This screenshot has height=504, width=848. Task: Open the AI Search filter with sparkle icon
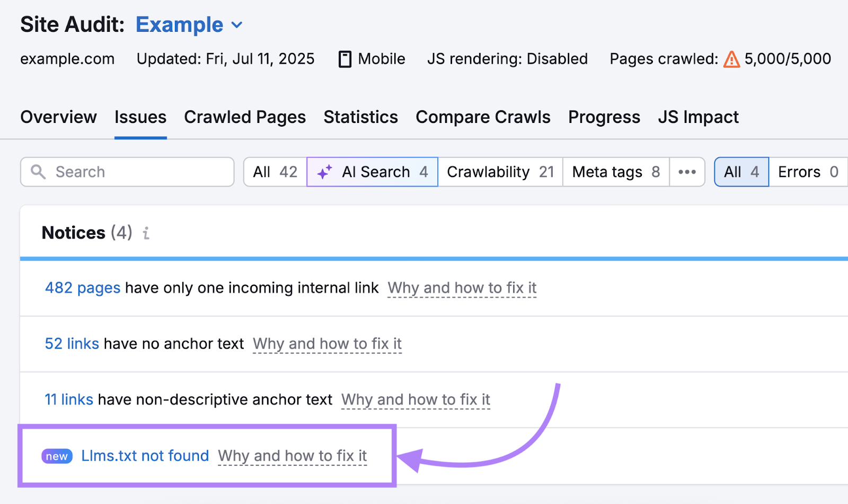pyautogui.click(x=372, y=172)
